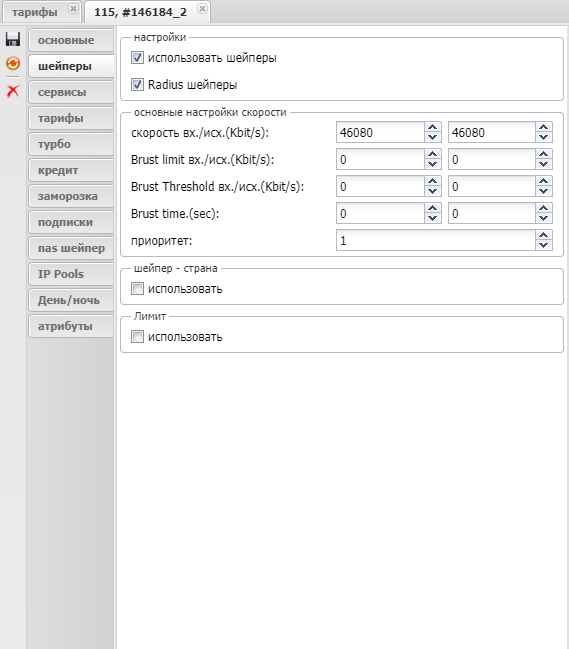Uncheck использовать шейперы checkbox
Screen dimensions: 569x649
[x=137, y=58]
